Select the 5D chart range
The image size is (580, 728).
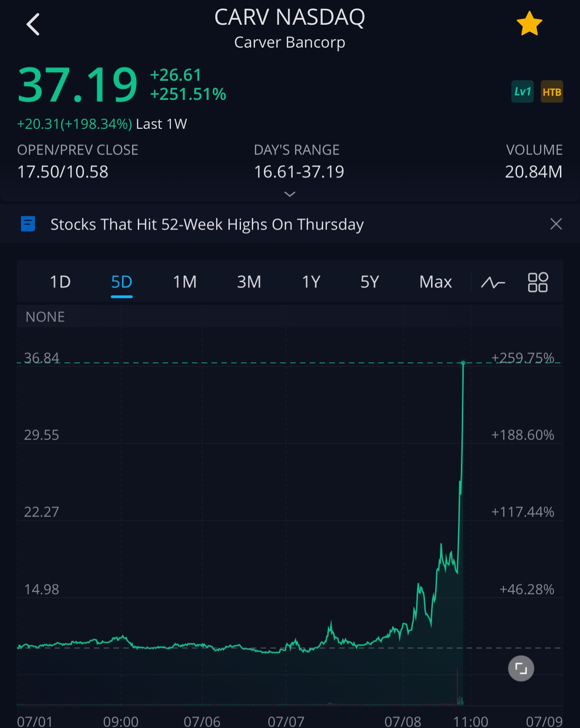[121, 282]
